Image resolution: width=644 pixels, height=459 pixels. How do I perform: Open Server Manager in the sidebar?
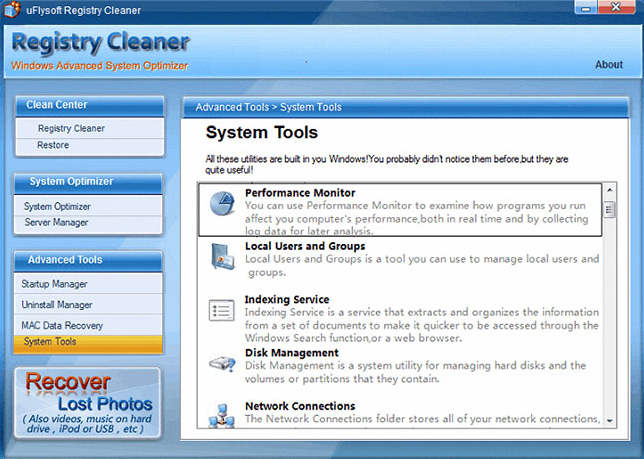pyautogui.click(x=88, y=223)
